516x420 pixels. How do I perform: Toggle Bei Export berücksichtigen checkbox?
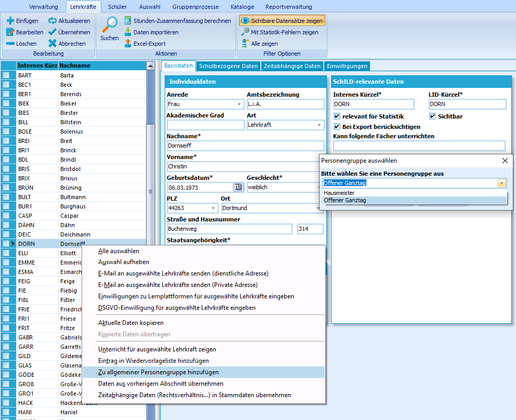[337, 127]
